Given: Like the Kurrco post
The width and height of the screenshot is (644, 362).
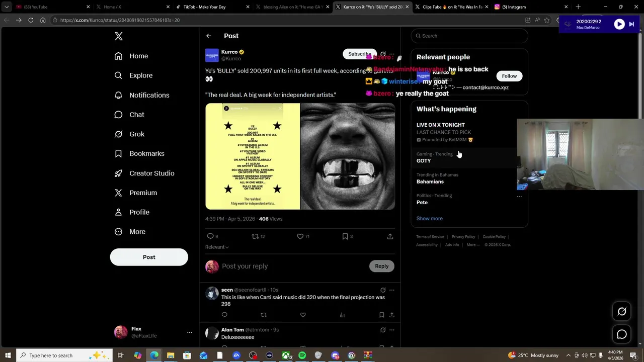Looking at the screenshot, I should click(300, 236).
